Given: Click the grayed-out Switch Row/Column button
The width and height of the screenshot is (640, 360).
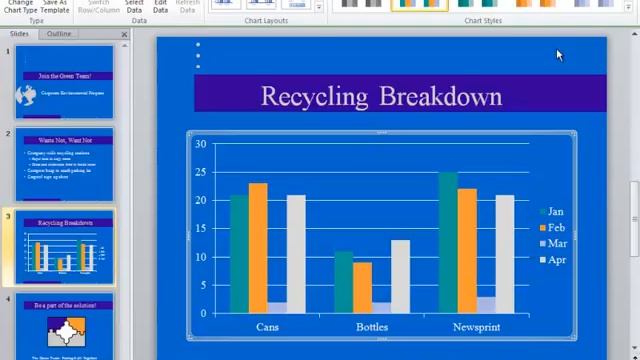Looking at the screenshot, I should (99, 7).
